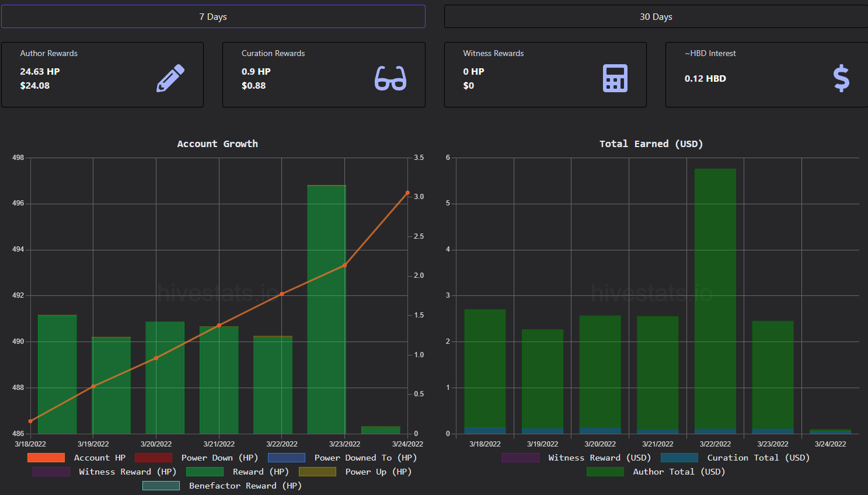Switch to the 7 Days tab
Image resolution: width=868 pixels, height=495 pixels.
213,16
